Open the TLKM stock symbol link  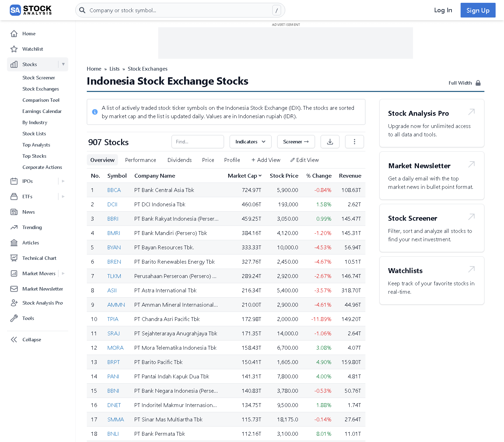pos(114,276)
